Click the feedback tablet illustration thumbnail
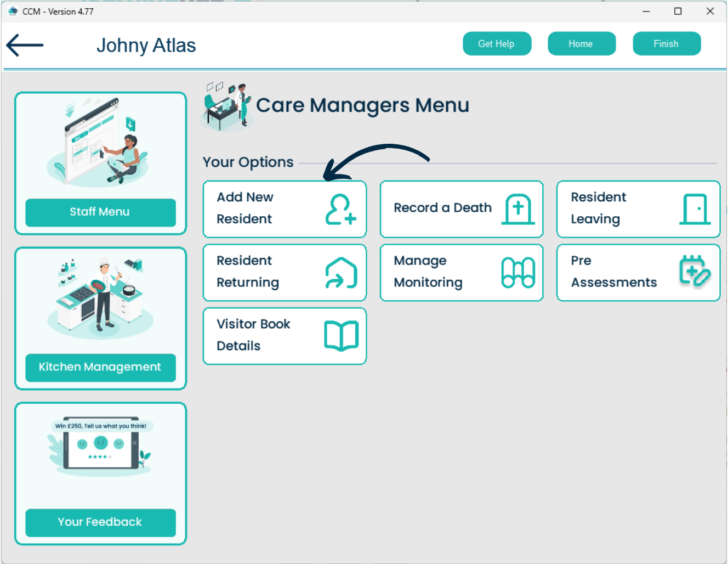This screenshot has height=564, width=728. tap(100, 445)
